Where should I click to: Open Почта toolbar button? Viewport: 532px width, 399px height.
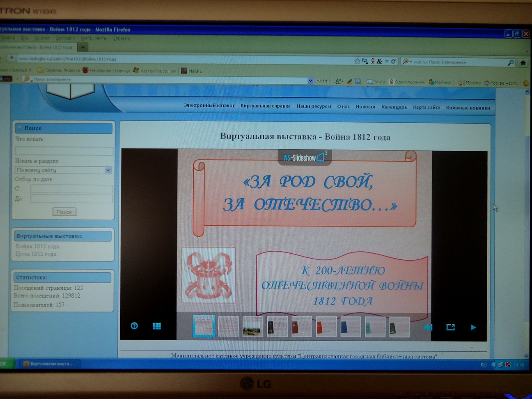[376, 82]
